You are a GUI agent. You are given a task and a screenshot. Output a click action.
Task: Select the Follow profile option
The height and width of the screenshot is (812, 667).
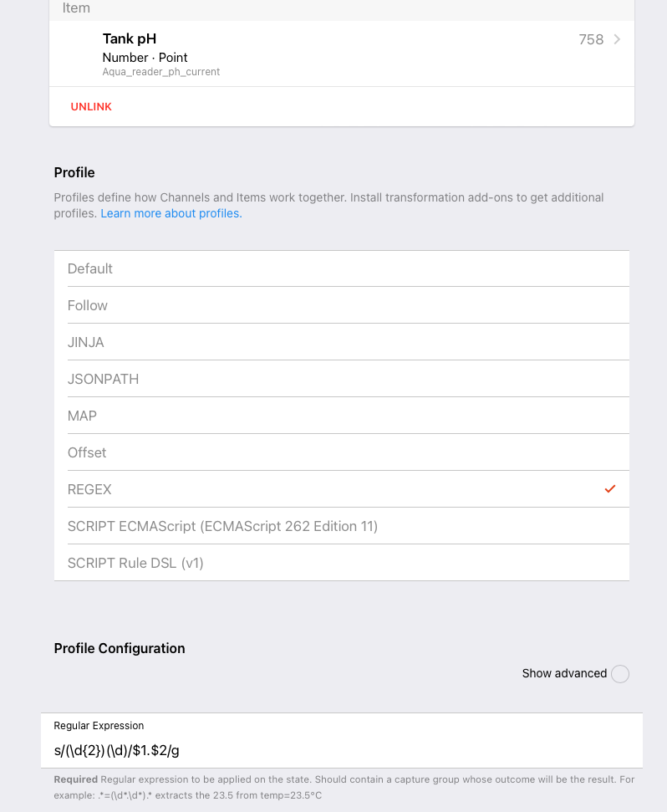pos(88,305)
